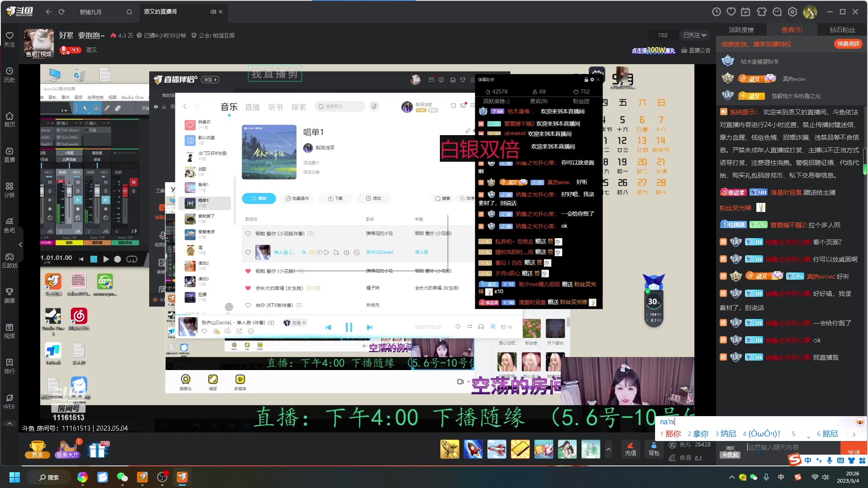Open noble user 枯木逢椿夏秋冬 in guest list
The image size is (868, 488).
(x=759, y=62)
